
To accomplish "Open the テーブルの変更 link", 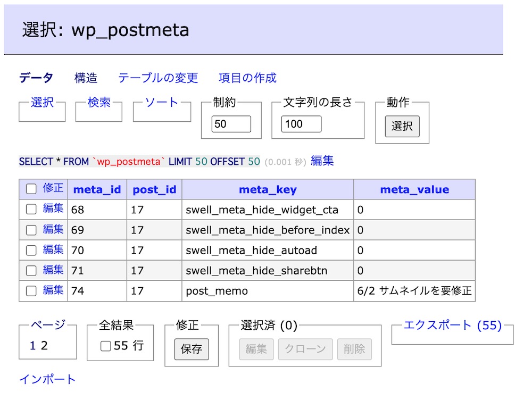I will tap(158, 78).
